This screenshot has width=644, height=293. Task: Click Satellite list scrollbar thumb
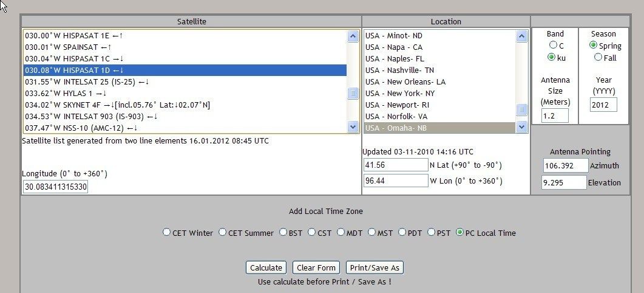pyautogui.click(x=353, y=94)
